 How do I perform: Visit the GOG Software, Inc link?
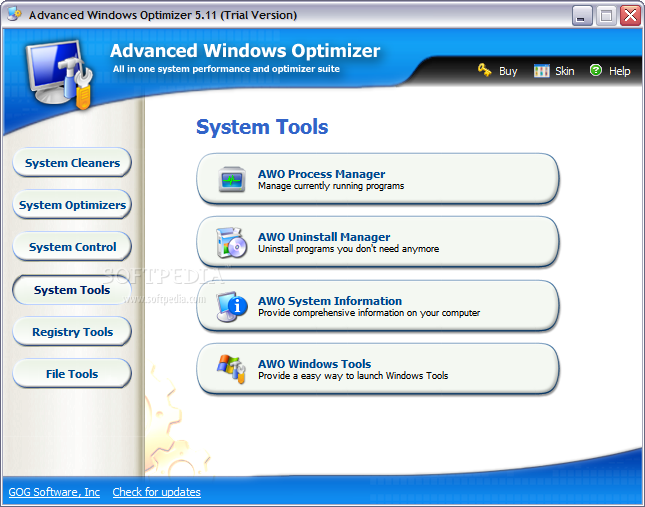(x=54, y=492)
